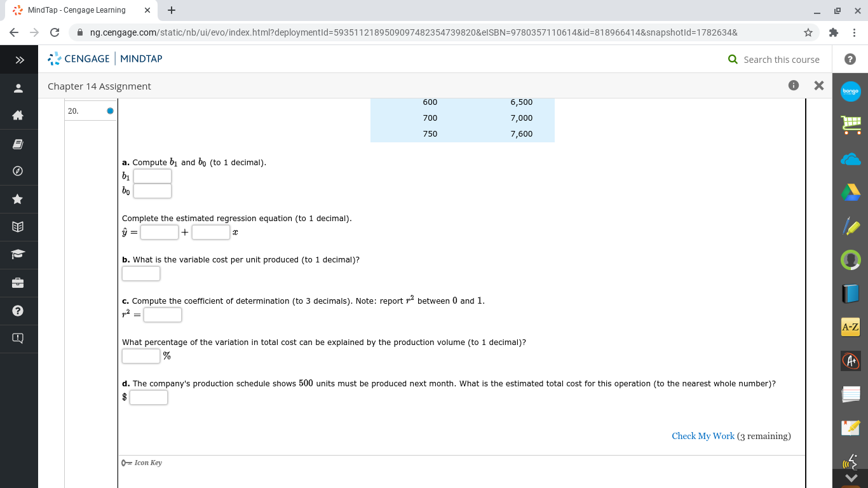Open the A-Z glossary icon
The width and height of the screenshot is (868, 488).
point(851,327)
